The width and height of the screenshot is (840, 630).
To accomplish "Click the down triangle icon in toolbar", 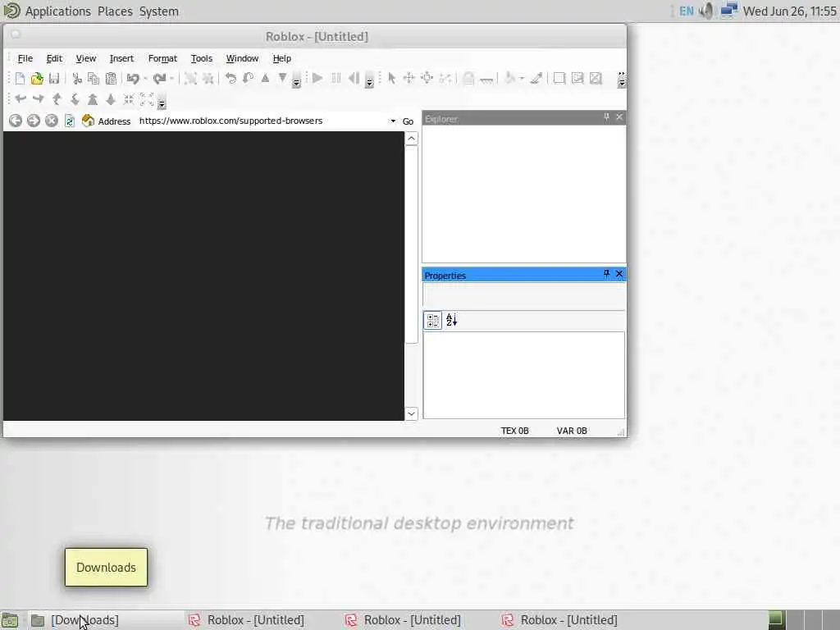I will [282, 78].
